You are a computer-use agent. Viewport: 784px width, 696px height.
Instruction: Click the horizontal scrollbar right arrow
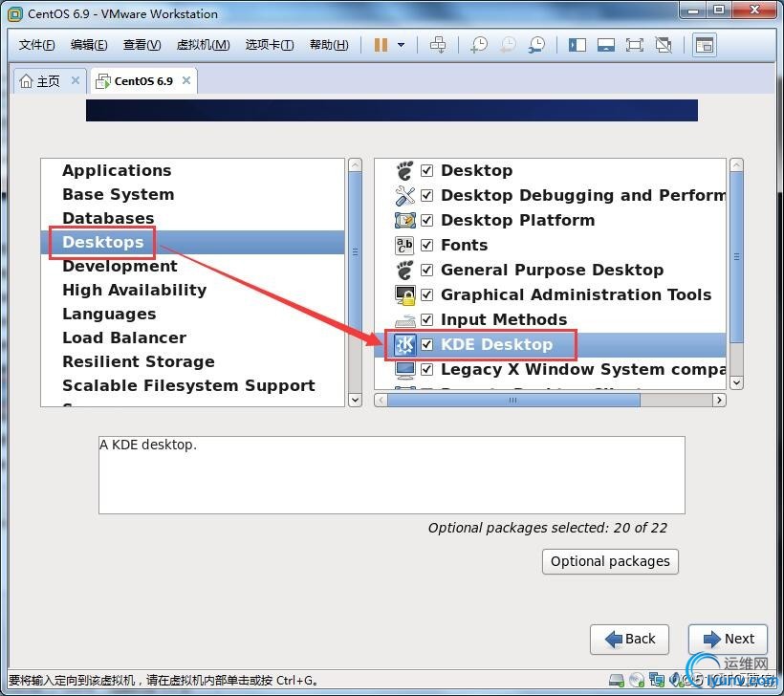point(719,400)
